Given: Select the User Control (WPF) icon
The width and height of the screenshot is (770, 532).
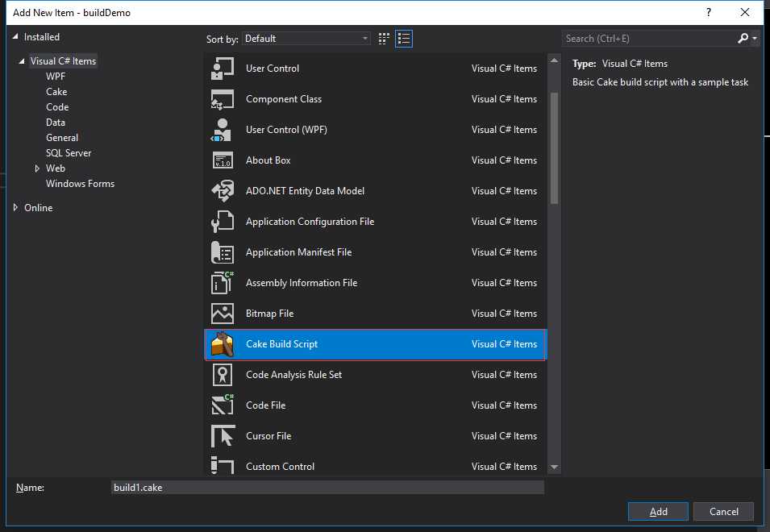Looking at the screenshot, I should pyautogui.click(x=223, y=130).
